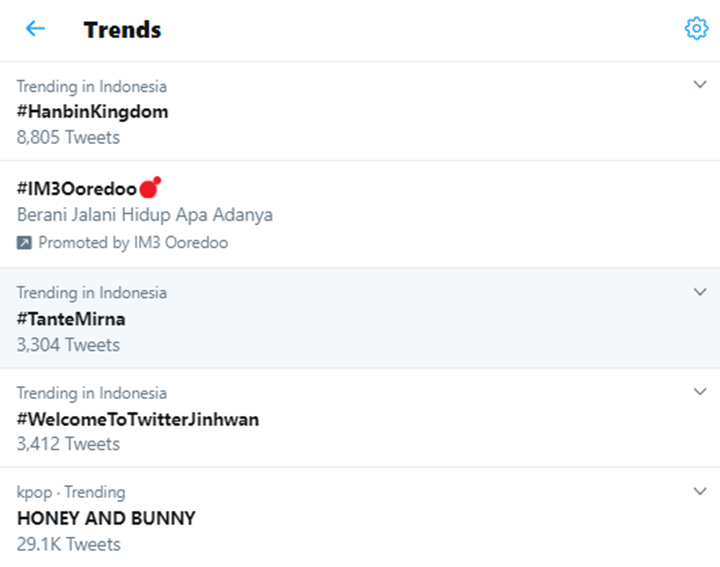Click the red emoji beside #IM3Ooredoo
The height and width of the screenshot is (567, 720).
150,187
